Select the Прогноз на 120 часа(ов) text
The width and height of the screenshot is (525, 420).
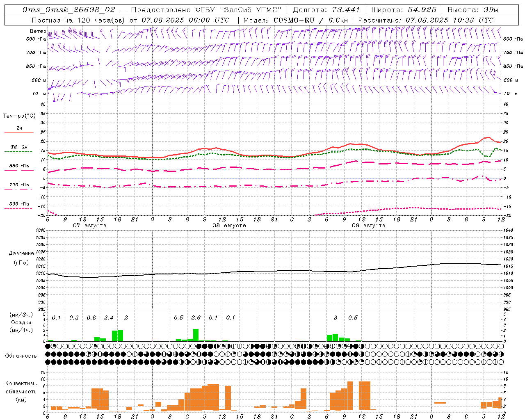point(79,20)
